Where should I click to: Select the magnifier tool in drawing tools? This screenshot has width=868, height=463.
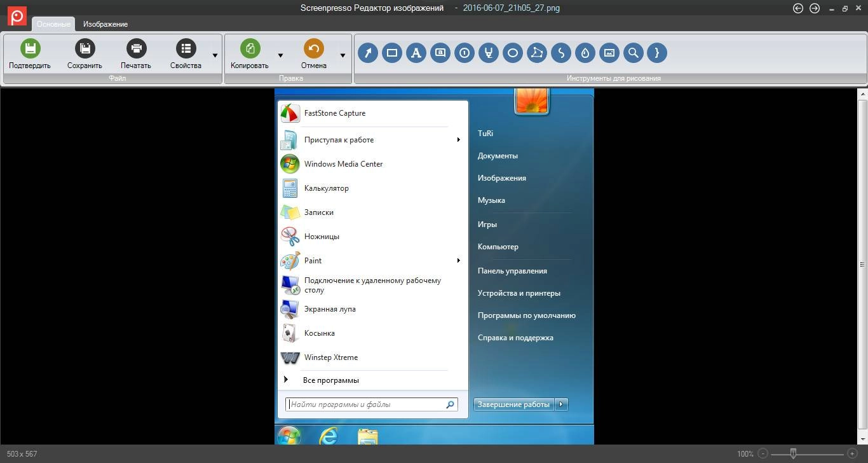[634, 53]
